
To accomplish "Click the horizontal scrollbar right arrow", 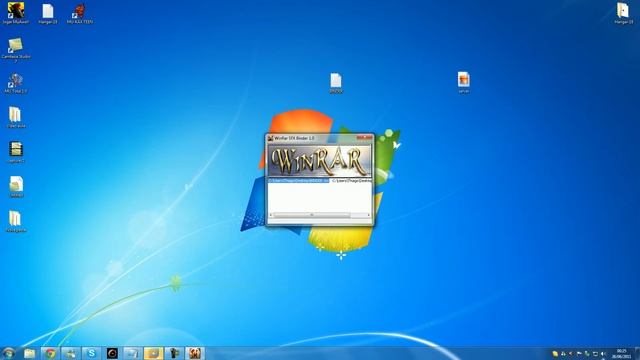I will [369, 215].
